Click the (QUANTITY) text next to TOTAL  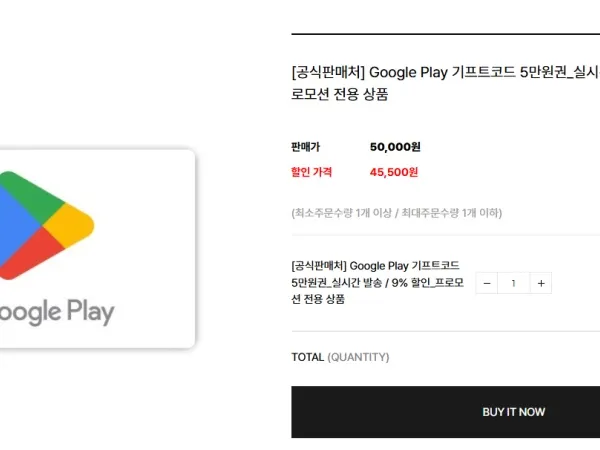point(358,357)
